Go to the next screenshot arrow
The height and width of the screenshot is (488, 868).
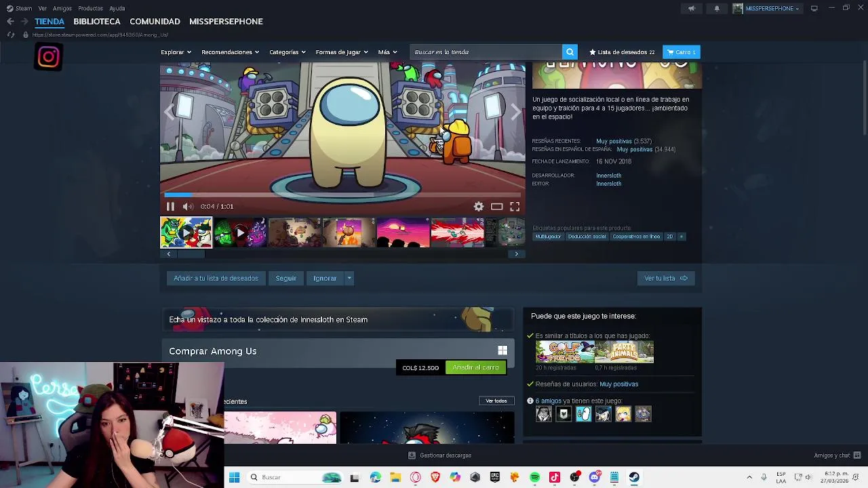pos(516,112)
